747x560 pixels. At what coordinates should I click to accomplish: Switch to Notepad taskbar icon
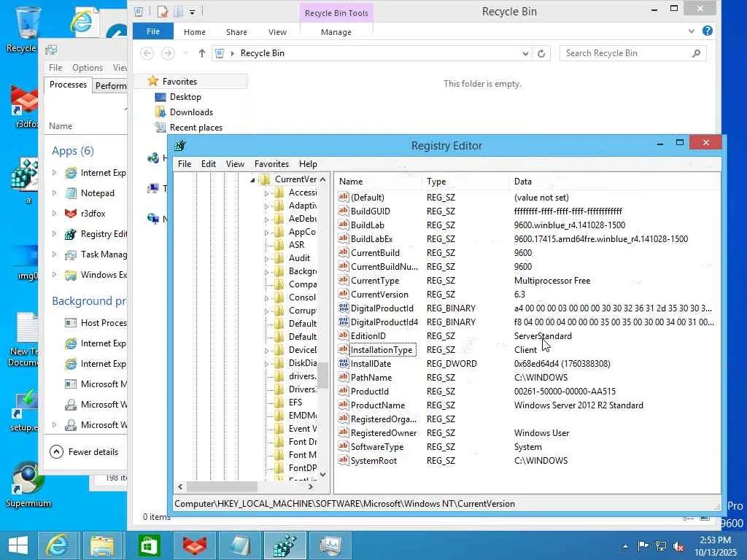(239, 545)
